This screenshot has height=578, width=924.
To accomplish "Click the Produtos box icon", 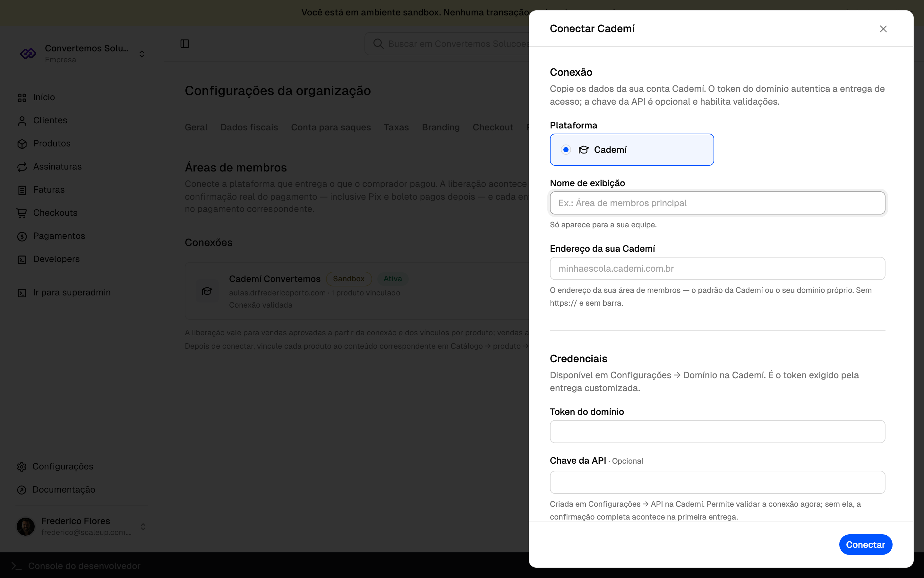I will click(22, 144).
